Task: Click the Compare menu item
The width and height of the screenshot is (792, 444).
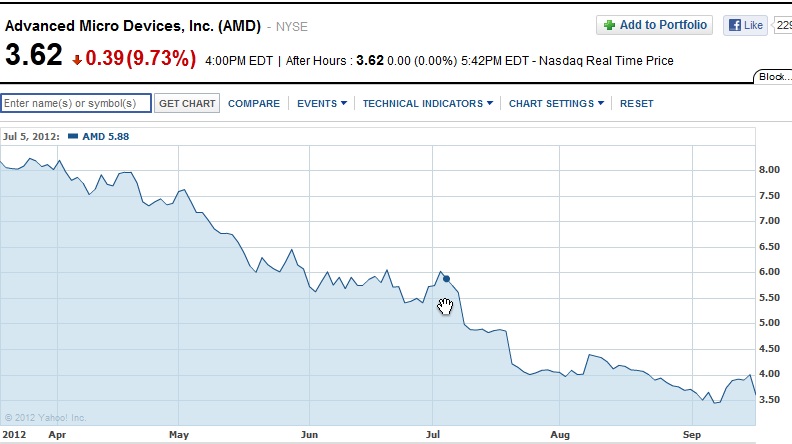Action: pyautogui.click(x=254, y=104)
